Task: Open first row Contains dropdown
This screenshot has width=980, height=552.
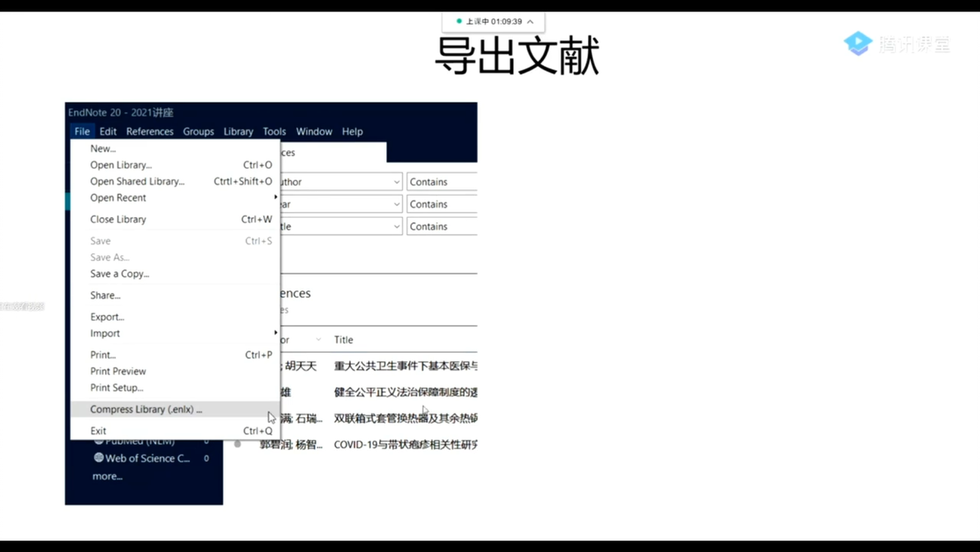Action: [x=441, y=182]
